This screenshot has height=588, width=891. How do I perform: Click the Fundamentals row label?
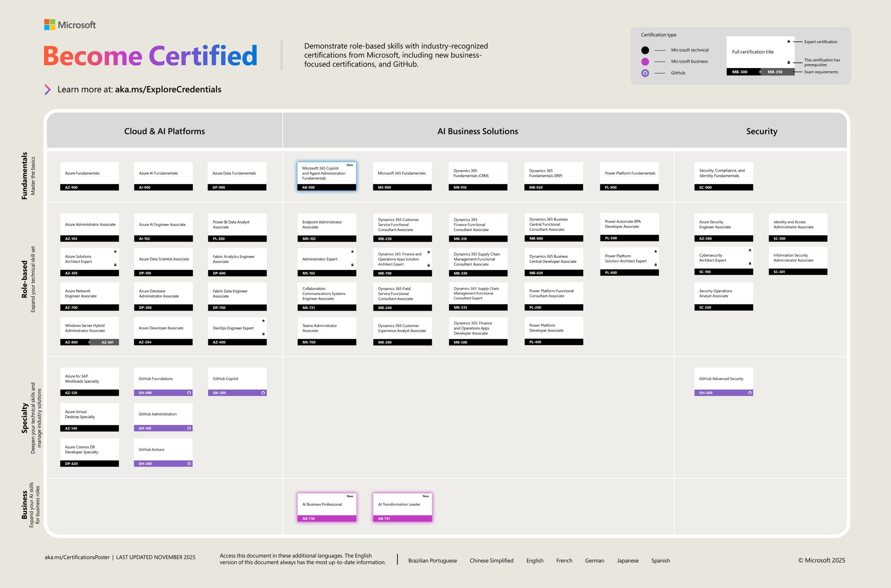(24, 175)
